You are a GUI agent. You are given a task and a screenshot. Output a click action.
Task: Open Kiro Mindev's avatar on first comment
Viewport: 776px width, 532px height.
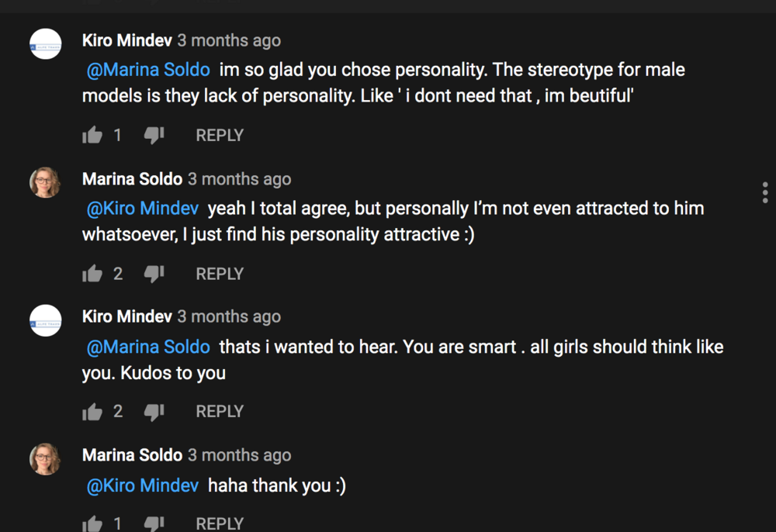(x=46, y=43)
